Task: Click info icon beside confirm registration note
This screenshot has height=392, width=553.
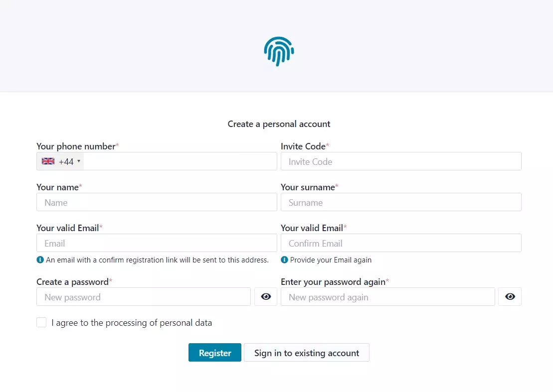Action: 40,260
